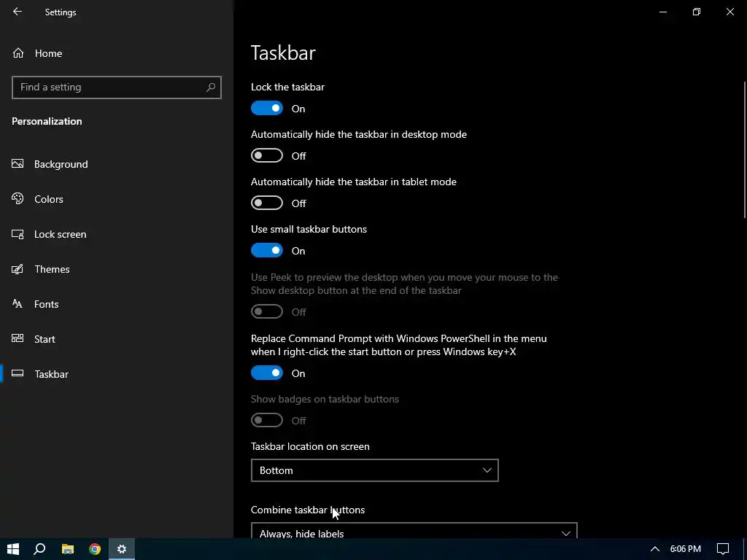Click the 'Taskbar location on screen' label

[x=310, y=446]
